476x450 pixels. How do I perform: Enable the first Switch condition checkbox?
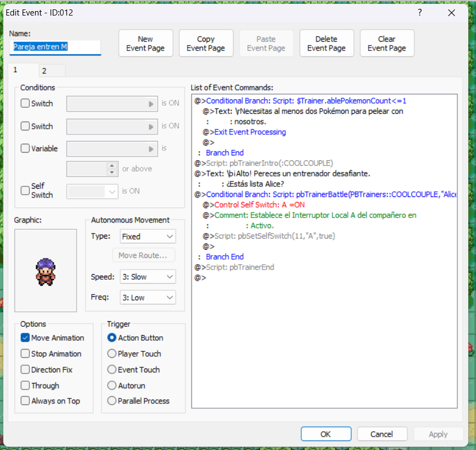(x=25, y=103)
